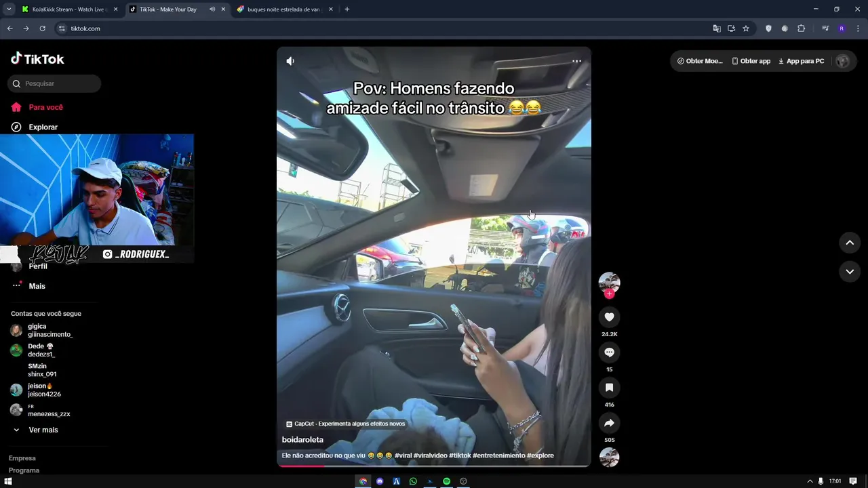Click the spinning sound disc thumbnail
The image size is (868, 488).
click(x=609, y=457)
